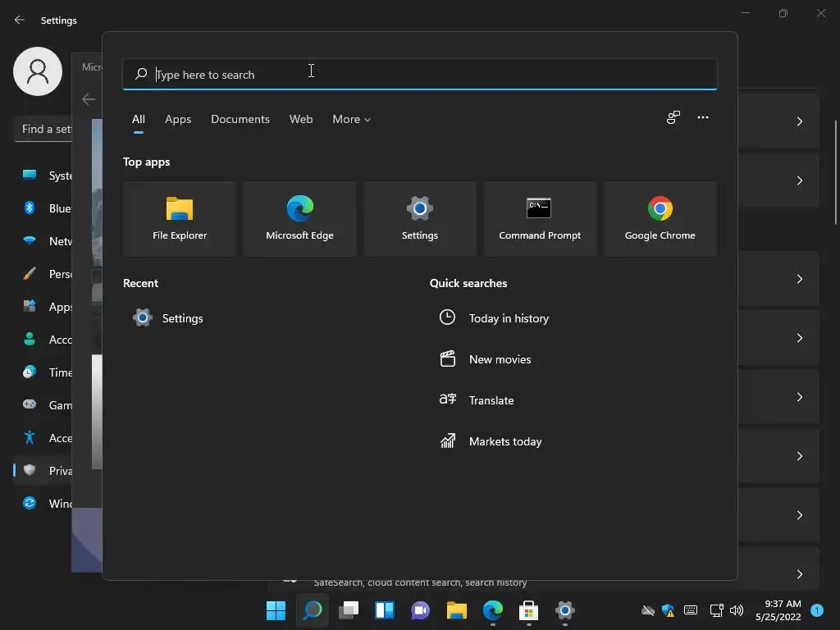840x630 pixels.
Task: Click the network tray icon
Action: click(x=716, y=610)
